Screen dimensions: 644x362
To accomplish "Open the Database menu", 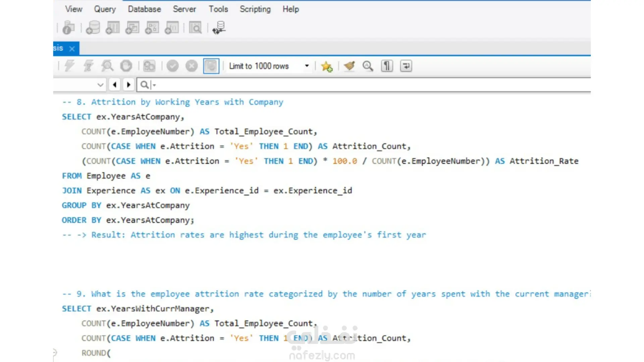I will tap(144, 9).
